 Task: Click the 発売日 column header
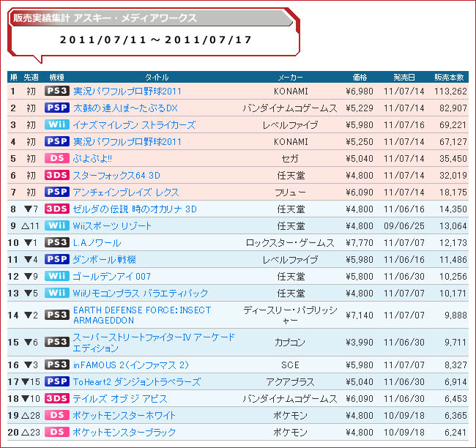(404, 77)
